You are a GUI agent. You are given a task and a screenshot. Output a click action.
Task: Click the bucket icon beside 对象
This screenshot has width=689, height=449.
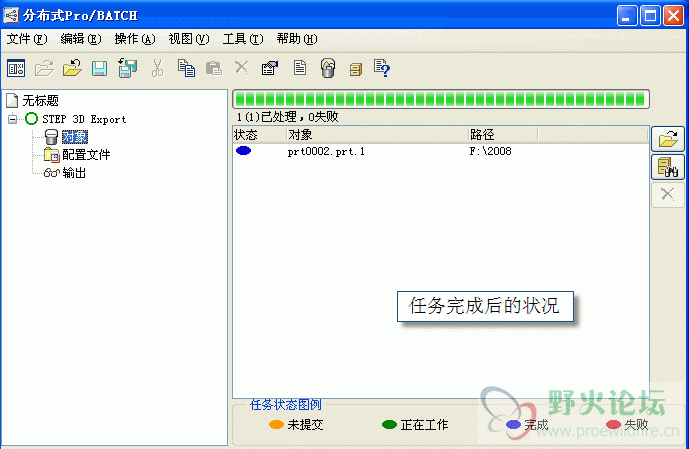[x=51, y=137]
